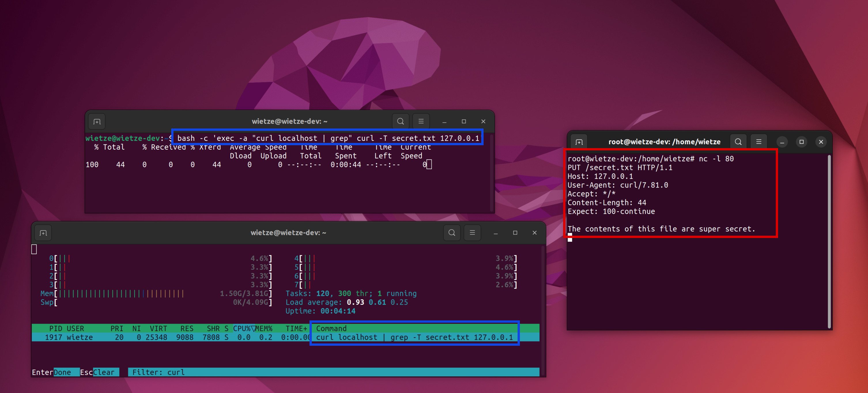Screen dimensions: 868x393
Task: Sort htop by PID column header
Action: pos(56,328)
